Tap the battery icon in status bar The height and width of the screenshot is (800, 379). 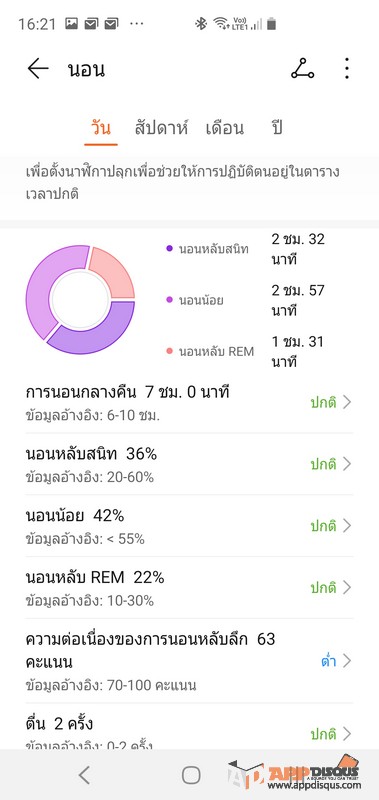pos(271,23)
